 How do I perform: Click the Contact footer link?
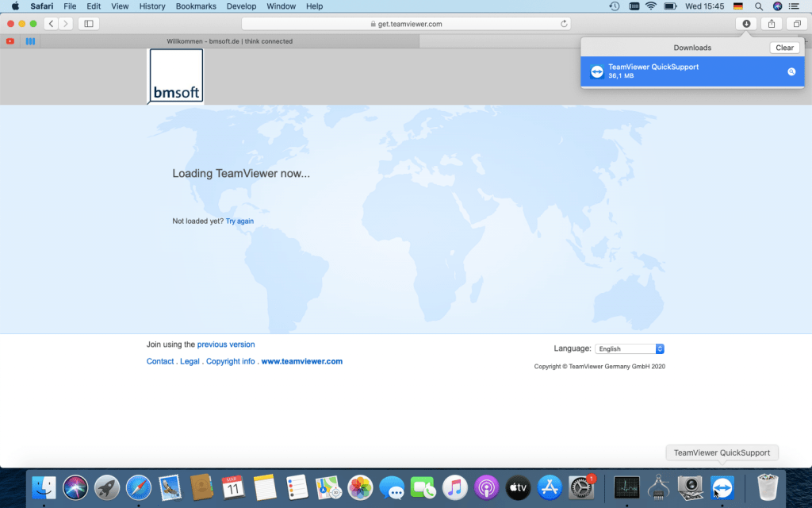[160, 361]
